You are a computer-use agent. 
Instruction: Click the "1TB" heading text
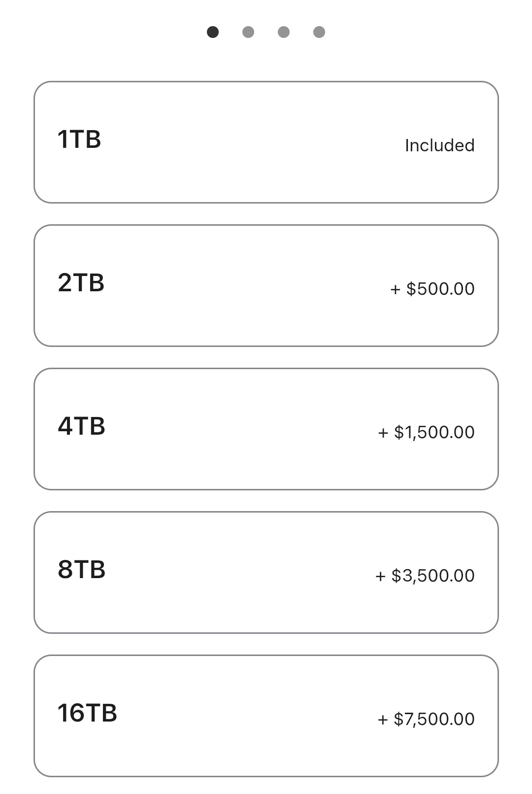coord(79,139)
